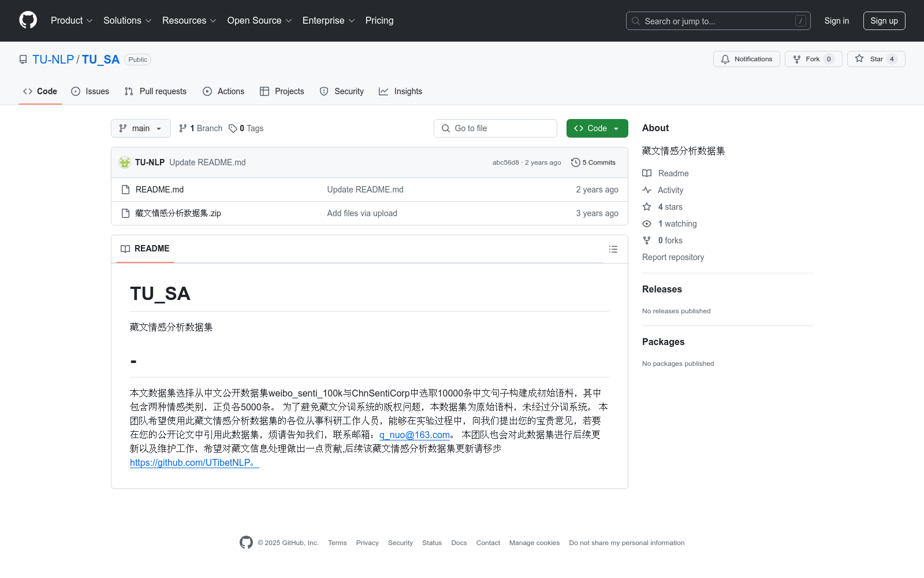The image size is (924, 578).
Task: Expand the Resources menu
Action: coord(189,20)
